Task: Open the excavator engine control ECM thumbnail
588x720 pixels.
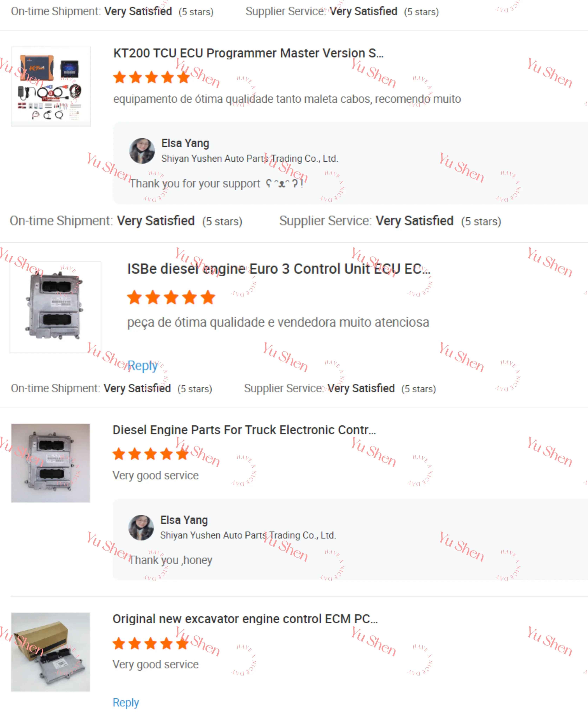Action: click(x=50, y=652)
